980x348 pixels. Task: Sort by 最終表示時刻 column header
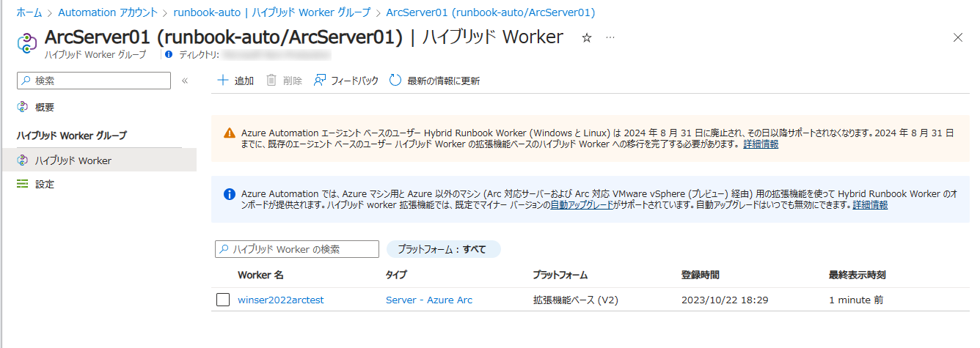point(857,275)
